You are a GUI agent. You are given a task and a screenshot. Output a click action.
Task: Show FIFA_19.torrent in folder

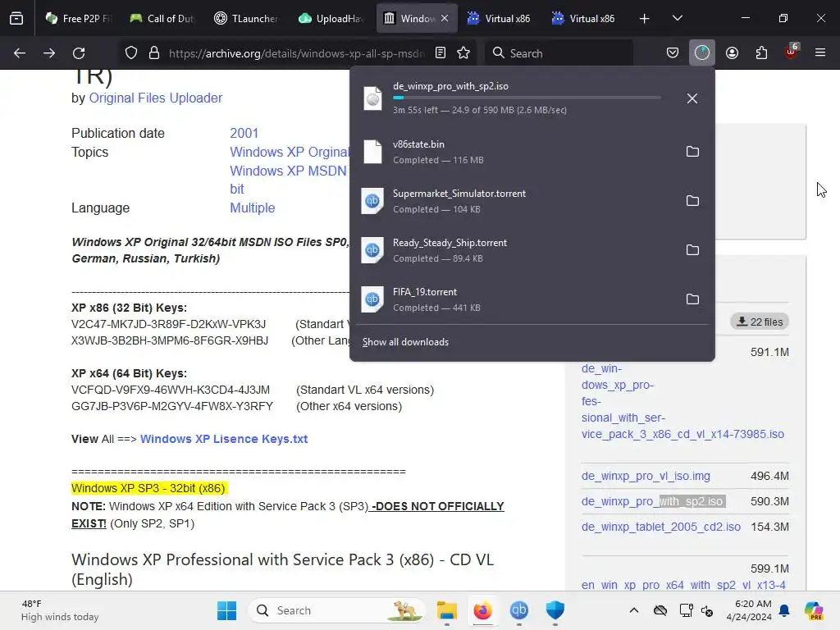[692, 299]
